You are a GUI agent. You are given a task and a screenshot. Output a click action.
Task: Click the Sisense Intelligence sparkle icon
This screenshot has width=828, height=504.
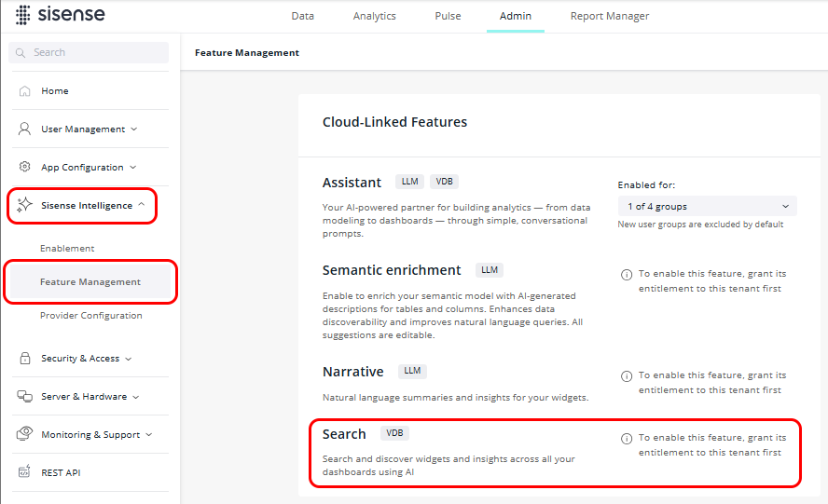[24, 205]
